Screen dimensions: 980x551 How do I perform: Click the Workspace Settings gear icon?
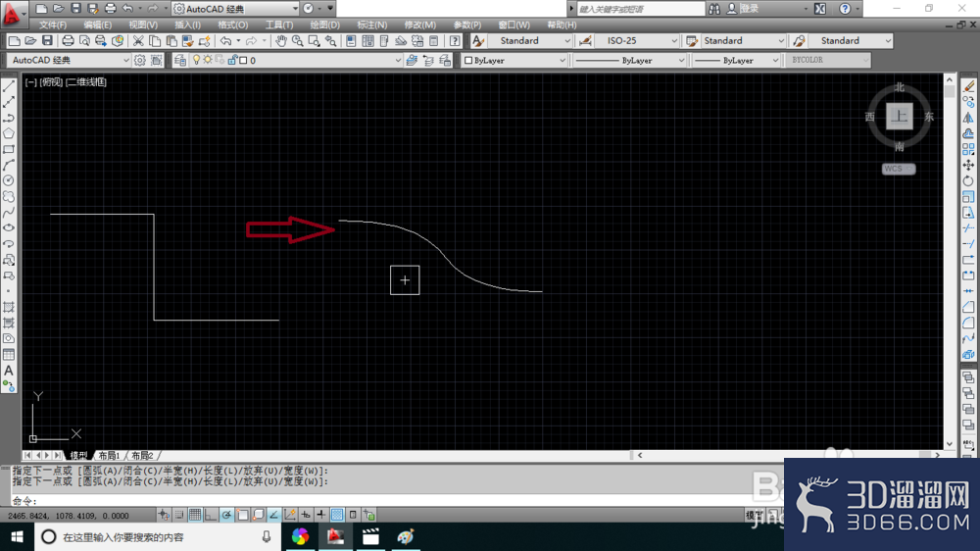140,60
